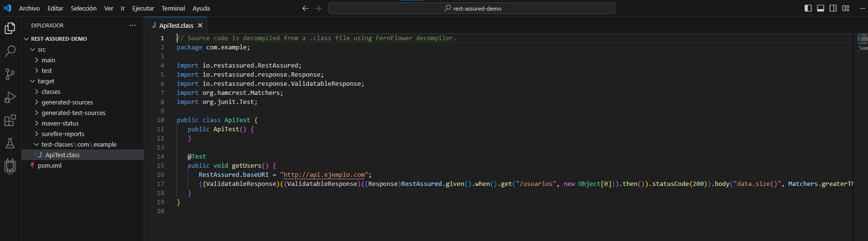This screenshot has width=868, height=241.
Task: Follow the http://api.ejemplo.com link in code
Action: point(324,175)
